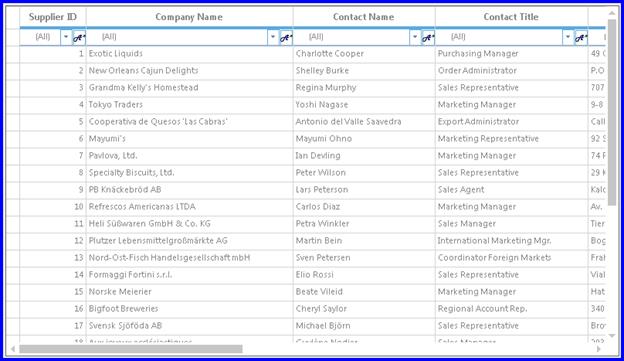Click contact Antonio del Valle Saavedra
Image resolution: width=624 pixels, height=361 pixels.
tap(364, 122)
